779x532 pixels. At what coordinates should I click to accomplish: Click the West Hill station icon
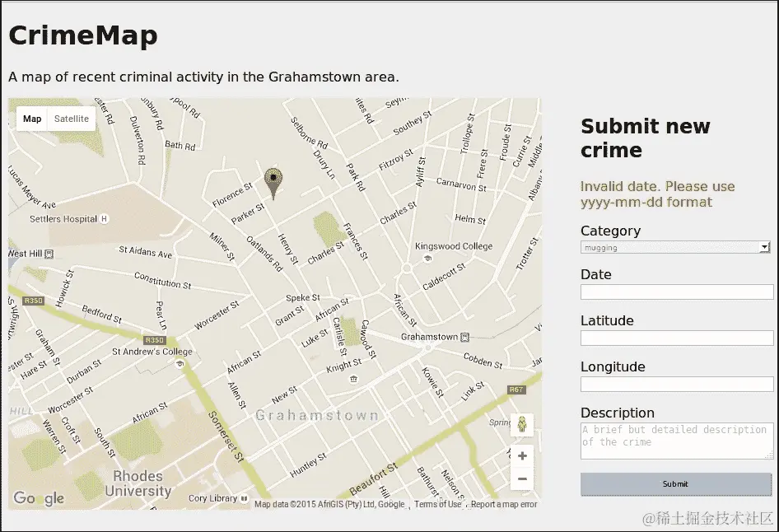coord(49,254)
